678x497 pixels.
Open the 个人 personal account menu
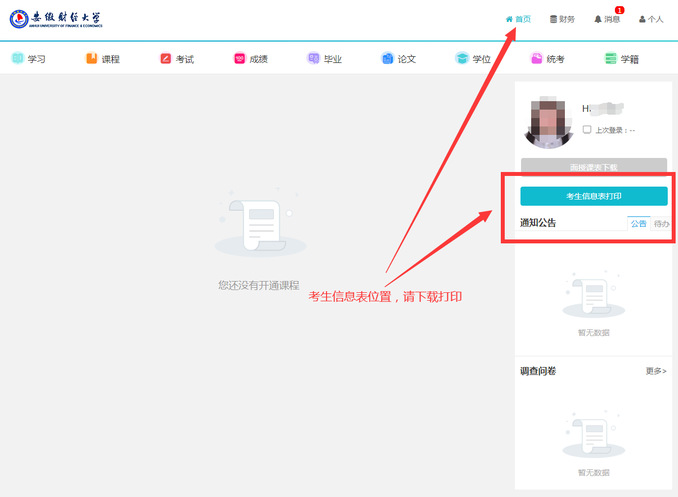tap(651, 19)
